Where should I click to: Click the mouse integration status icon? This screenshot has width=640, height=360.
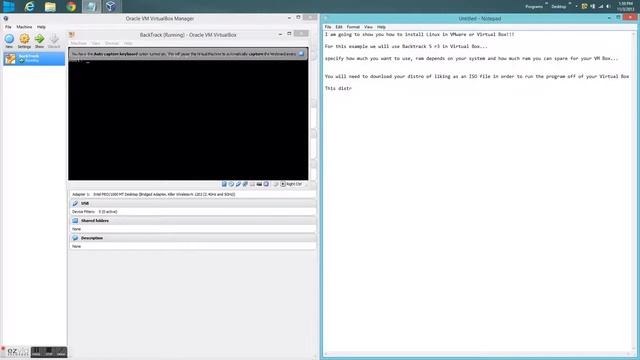coord(276,184)
